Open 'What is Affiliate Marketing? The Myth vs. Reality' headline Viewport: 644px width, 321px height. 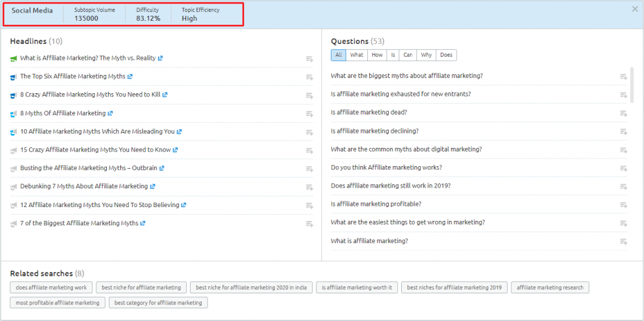[88, 59]
